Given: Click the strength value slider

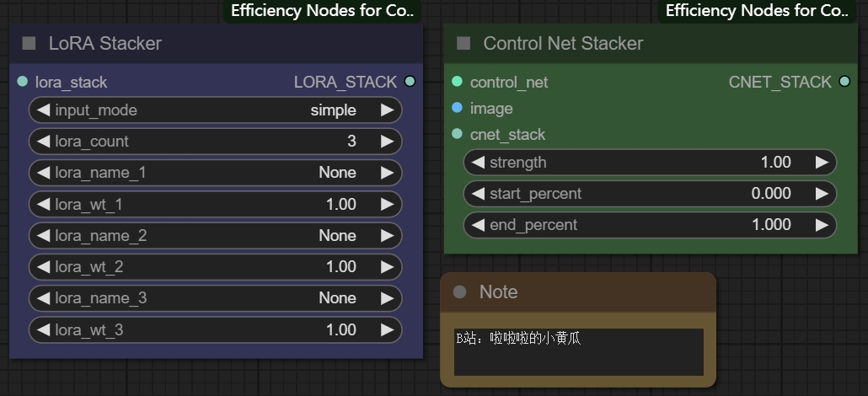Looking at the screenshot, I should pyautogui.click(x=649, y=162).
